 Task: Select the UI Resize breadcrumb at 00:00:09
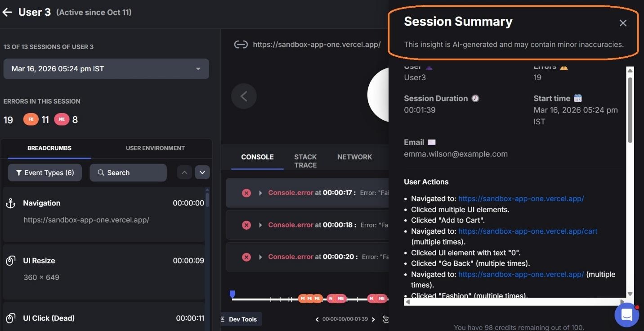click(x=104, y=272)
